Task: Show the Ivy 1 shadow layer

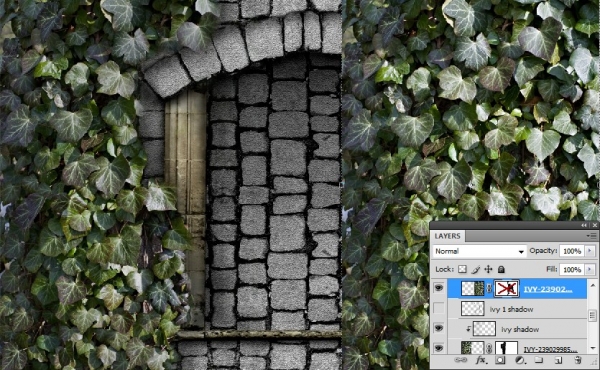Action: click(439, 308)
